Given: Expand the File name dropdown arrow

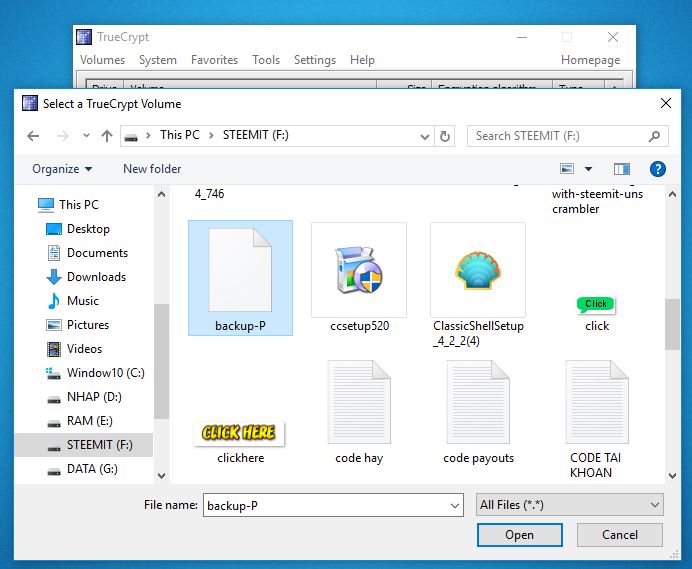Looking at the screenshot, I should click(x=455, y=505).
